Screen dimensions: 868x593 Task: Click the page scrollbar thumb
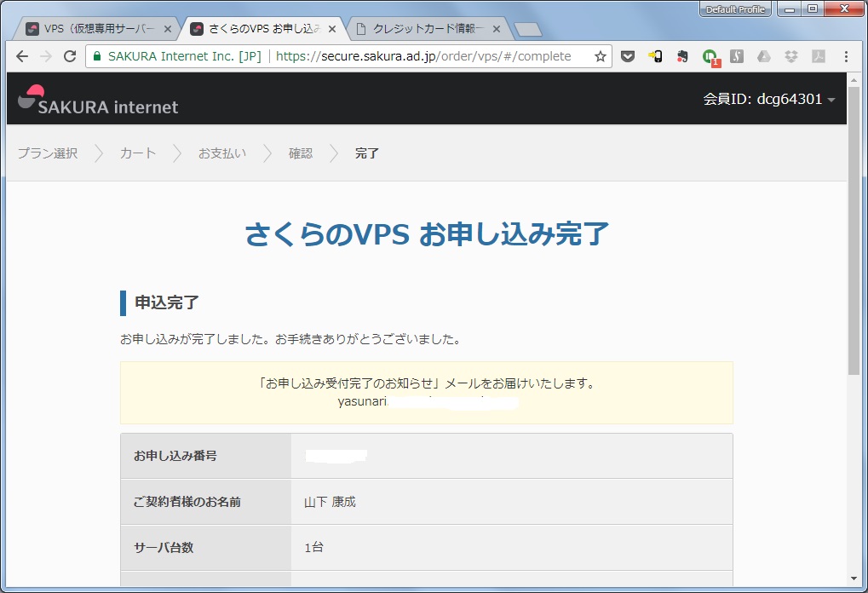pos(854,230)
